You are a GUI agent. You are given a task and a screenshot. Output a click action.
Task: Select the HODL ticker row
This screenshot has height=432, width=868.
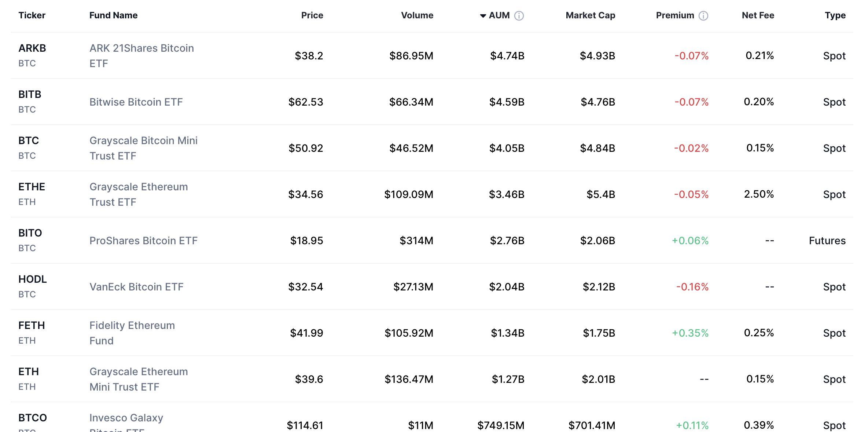tap(33, 279)
